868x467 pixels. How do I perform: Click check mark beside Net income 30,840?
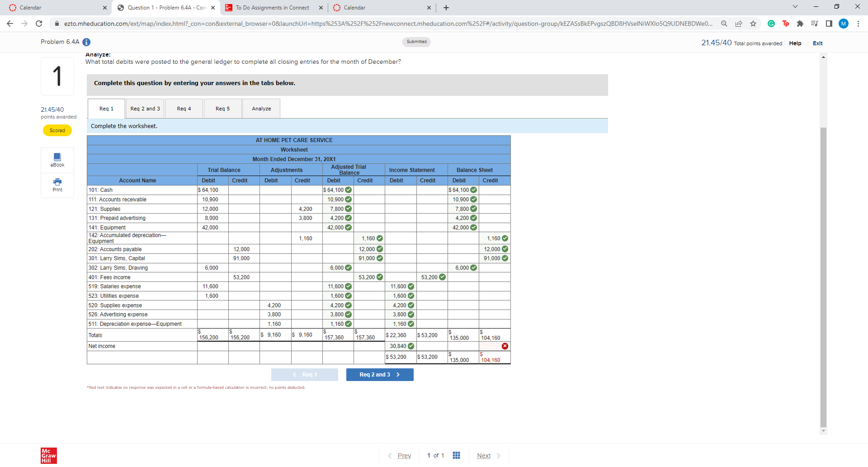coord(411,346)
